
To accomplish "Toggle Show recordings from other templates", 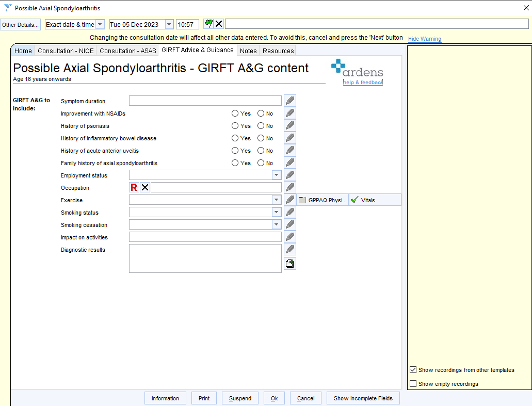I will coord(413,370).
